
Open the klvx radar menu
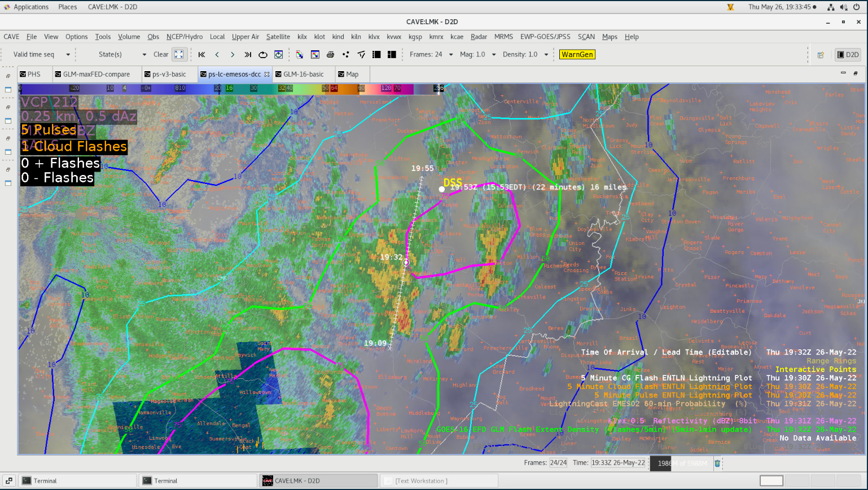coord(374,37)
